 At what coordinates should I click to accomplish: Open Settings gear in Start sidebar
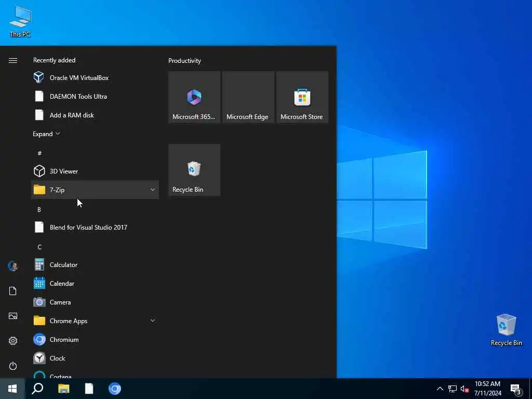coord(13,341)
